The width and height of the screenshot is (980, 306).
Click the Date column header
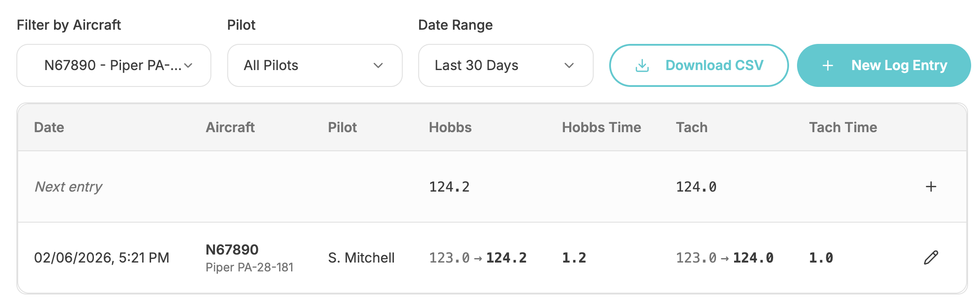tap(49, 128)
